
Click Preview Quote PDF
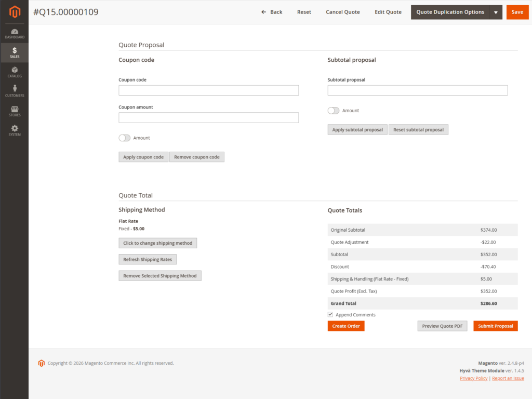(443, 326)
